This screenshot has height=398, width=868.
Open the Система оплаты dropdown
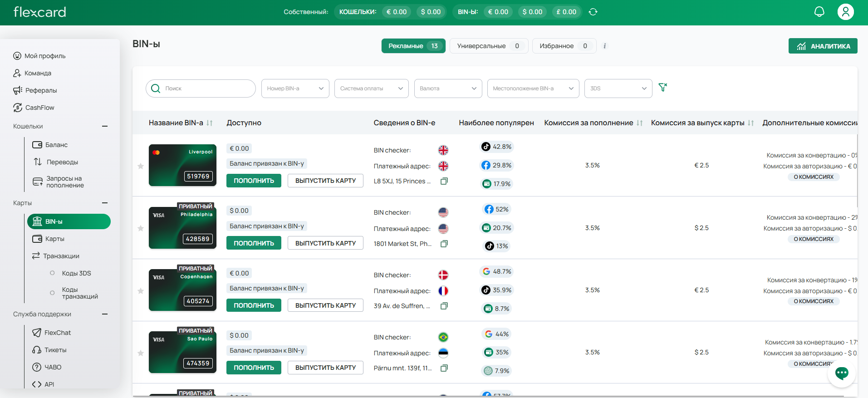tap(372, 88)
